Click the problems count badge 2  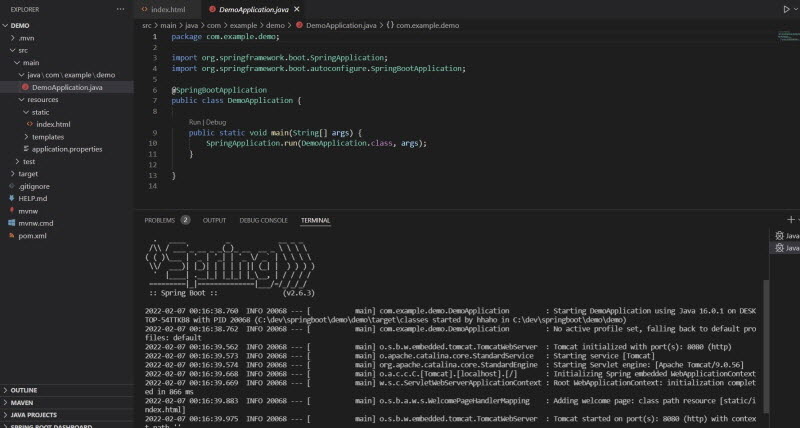tap(185, 220)
